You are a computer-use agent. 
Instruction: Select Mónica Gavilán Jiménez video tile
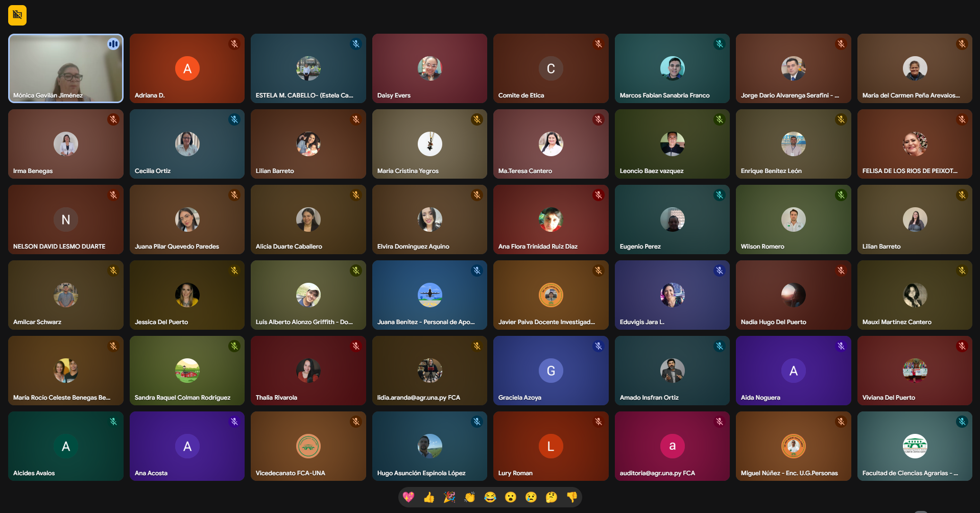click(x=65, y=68)
